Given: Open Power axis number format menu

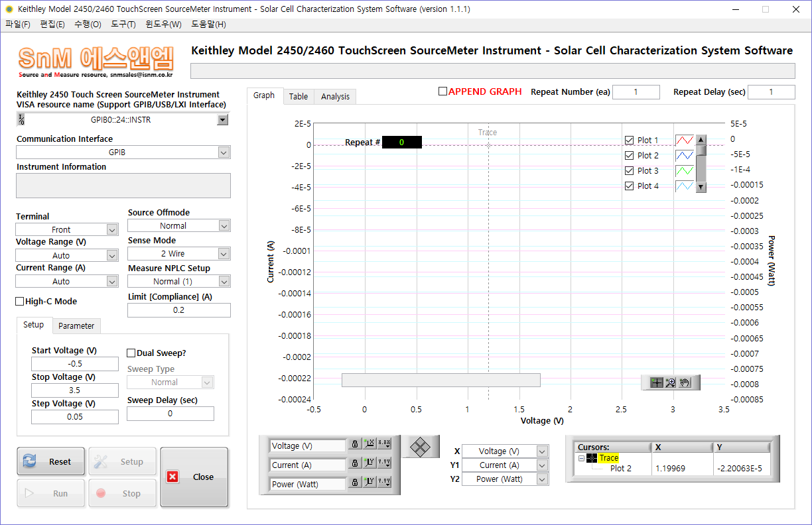Looking at the screenshot, I should click(x=384, y=482).
